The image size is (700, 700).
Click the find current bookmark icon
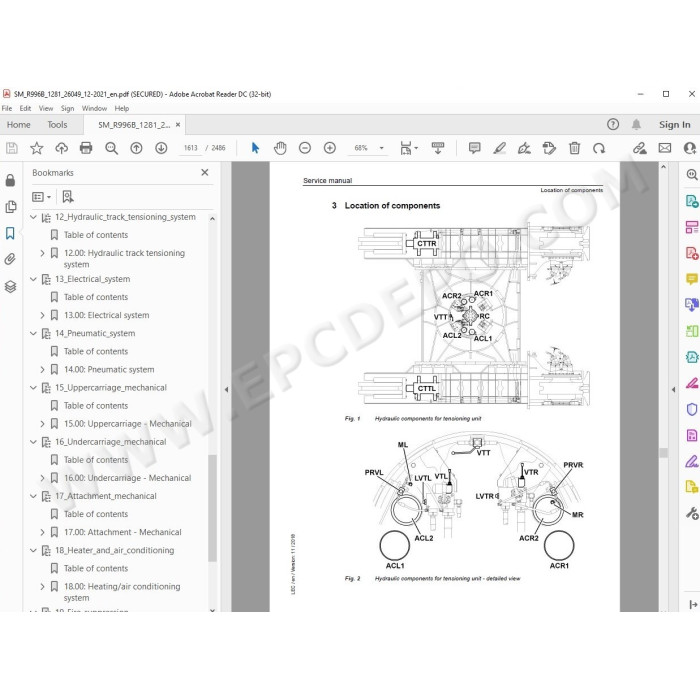[x=68, y=196]
